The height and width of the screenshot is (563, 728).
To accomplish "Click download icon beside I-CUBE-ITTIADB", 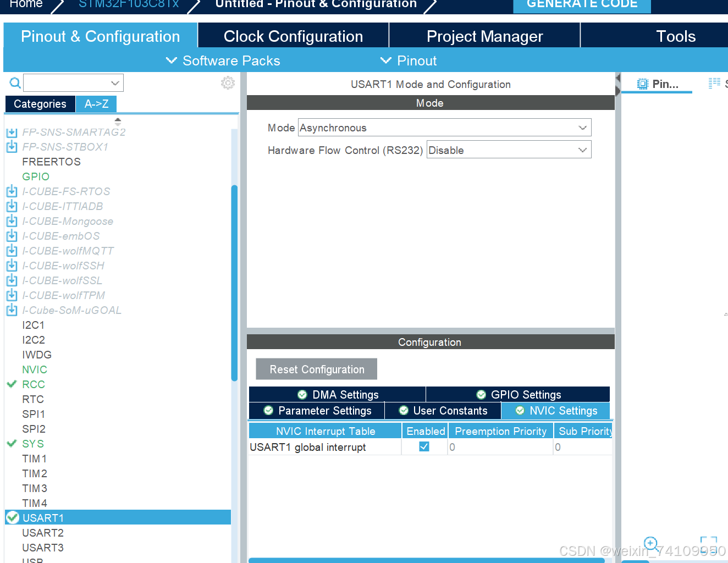I will pos(12,206).
